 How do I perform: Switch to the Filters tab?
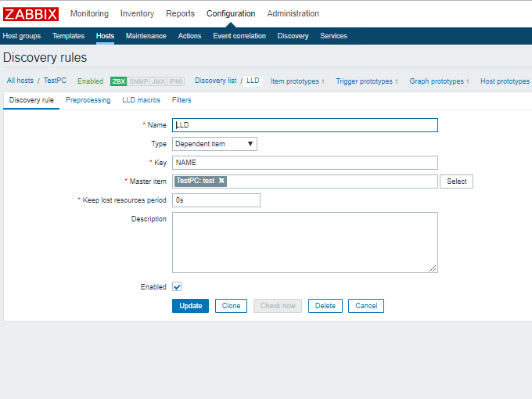click(182, 100)
